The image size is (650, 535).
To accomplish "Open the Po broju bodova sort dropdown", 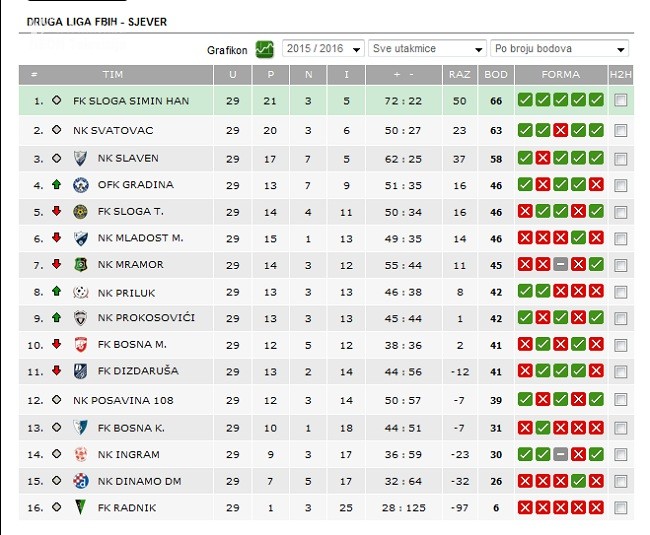I will pos(559,48).
